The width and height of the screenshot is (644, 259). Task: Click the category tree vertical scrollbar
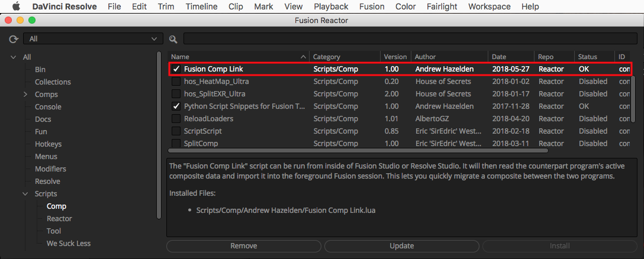pyautogui.click(x=159, y=135)
